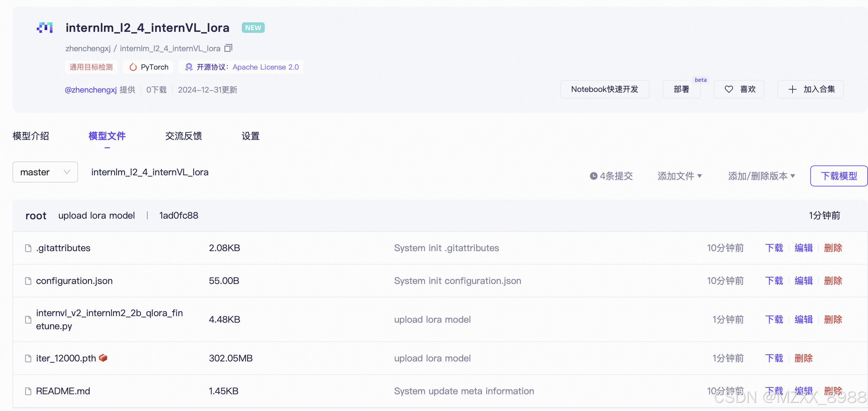Click the file icon next to README.md

coord(28,391)
